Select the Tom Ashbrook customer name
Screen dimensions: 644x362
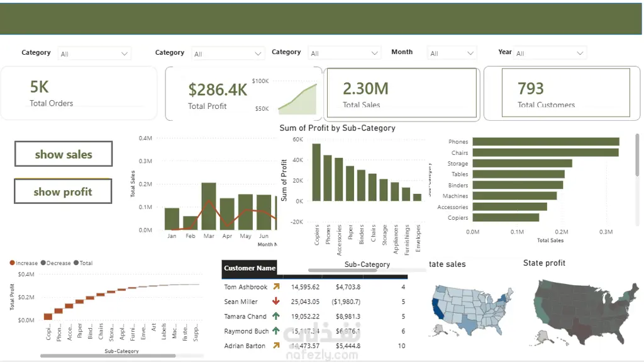246,286
